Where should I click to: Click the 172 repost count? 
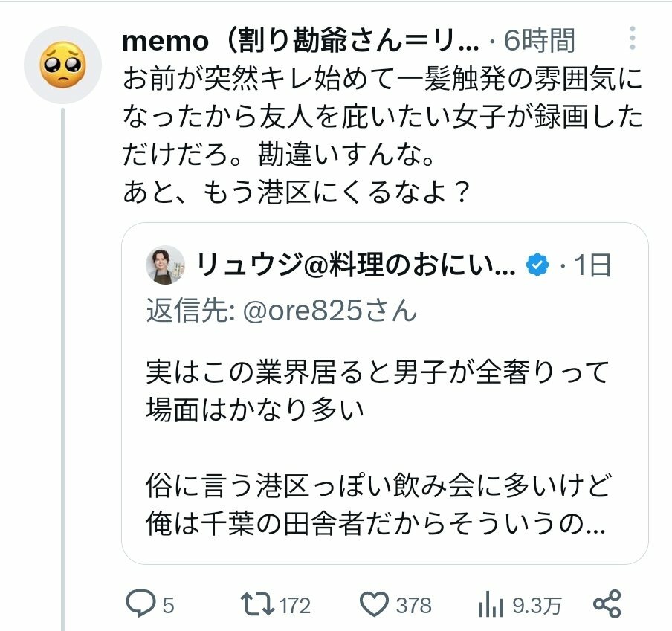coord(295,606)
